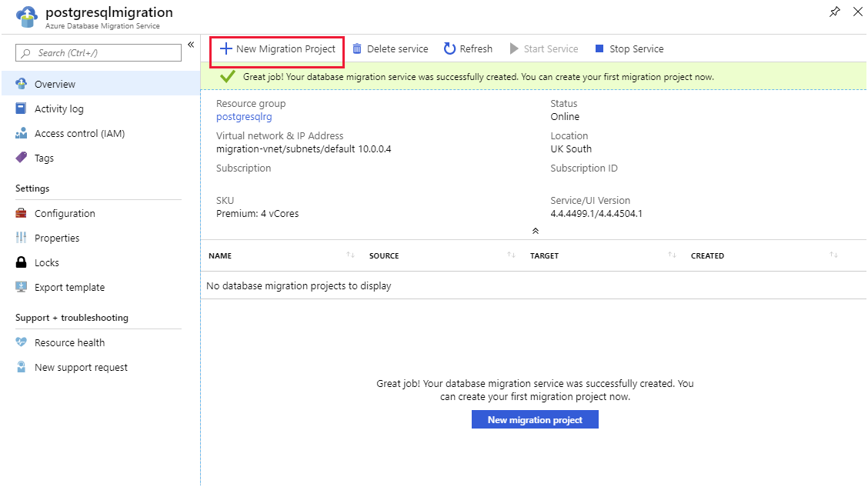Click the Azure Database Migration Service logo
868x487 pixels.
27,17
